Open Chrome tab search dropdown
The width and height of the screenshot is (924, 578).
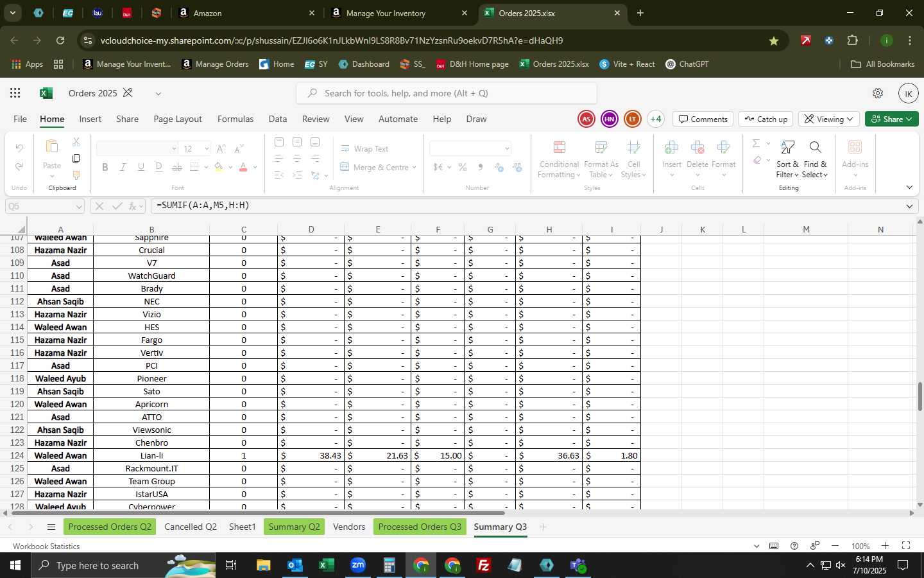click(x=12, y=13)
